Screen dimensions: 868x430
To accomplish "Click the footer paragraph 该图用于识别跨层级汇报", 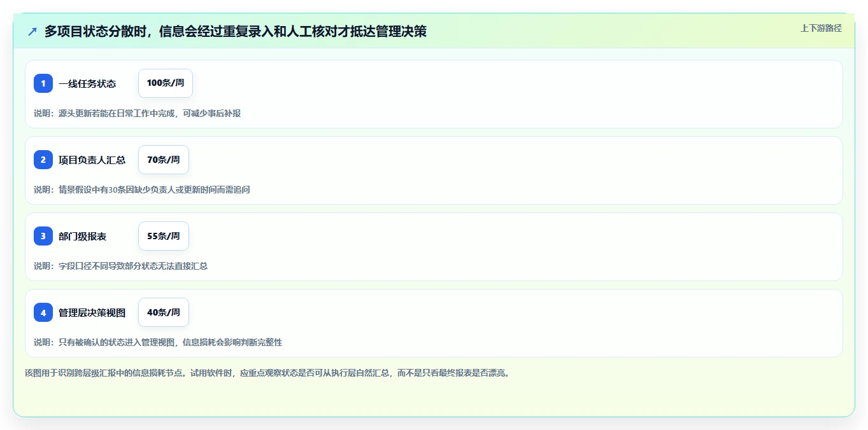I will pyautogui.click(x=267, y=373).
